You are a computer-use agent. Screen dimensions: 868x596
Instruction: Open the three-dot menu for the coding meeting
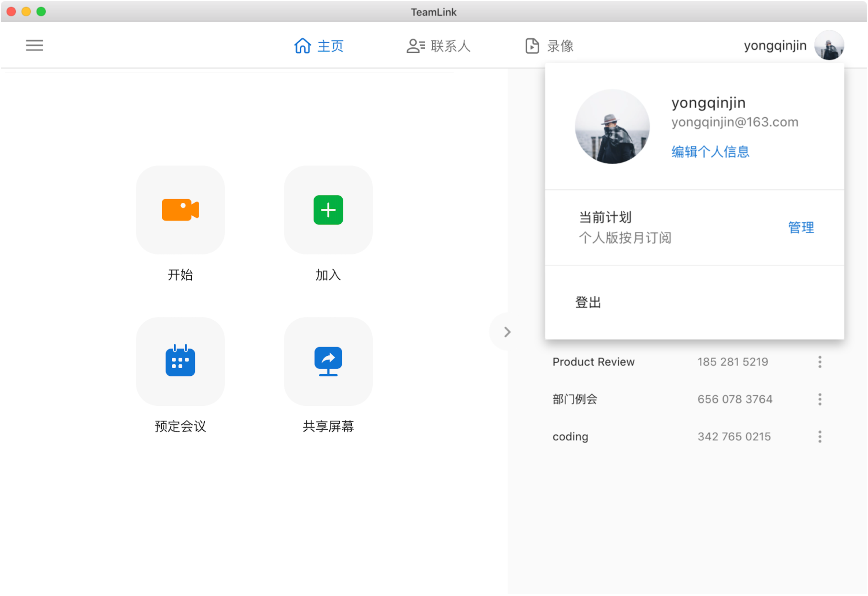820,436
